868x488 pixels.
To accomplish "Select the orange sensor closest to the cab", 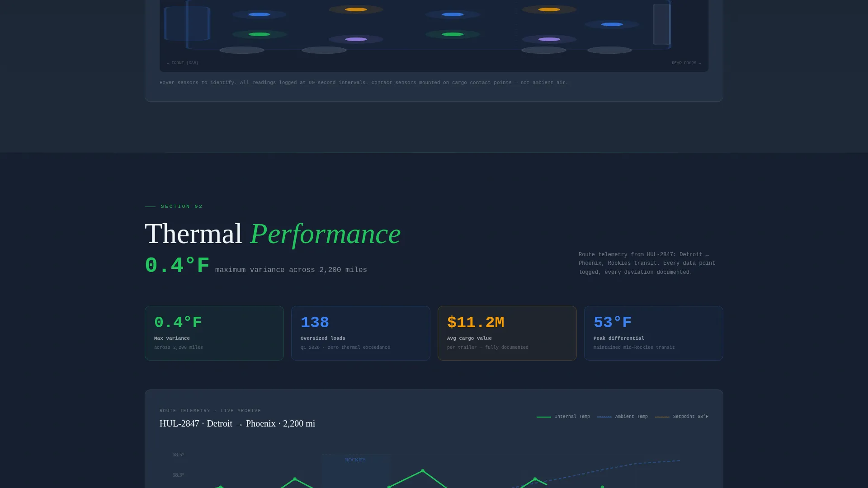I will [356, 9].
